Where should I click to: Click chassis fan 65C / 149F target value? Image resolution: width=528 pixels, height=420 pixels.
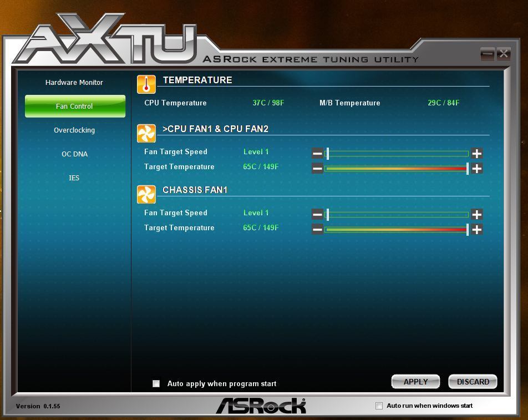tap(261, 227)
